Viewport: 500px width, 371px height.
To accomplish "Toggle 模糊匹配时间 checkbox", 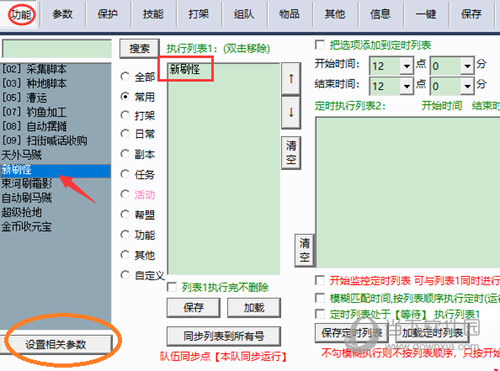I will (320, 298).
